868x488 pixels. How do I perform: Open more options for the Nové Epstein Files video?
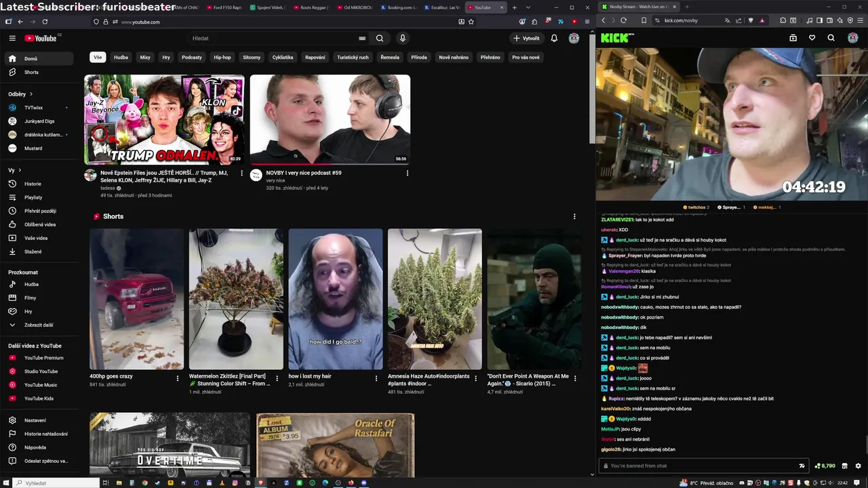click(x=241, y=173)
